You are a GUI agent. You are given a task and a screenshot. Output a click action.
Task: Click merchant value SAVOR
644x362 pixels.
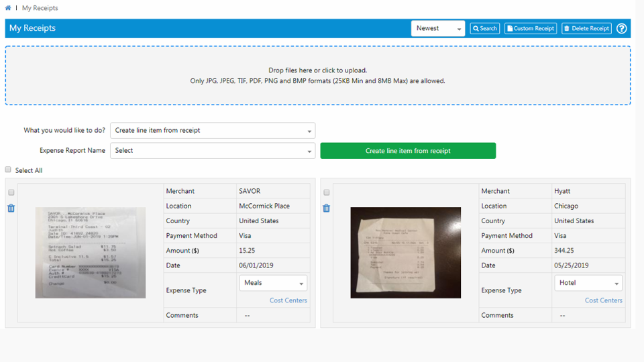(250, 191)
